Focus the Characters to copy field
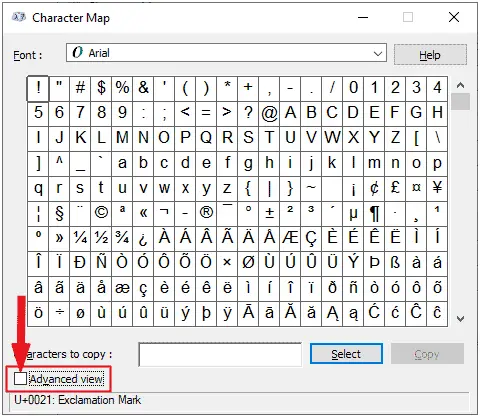Viewport: 480px width, 417px height. point(220,354)
